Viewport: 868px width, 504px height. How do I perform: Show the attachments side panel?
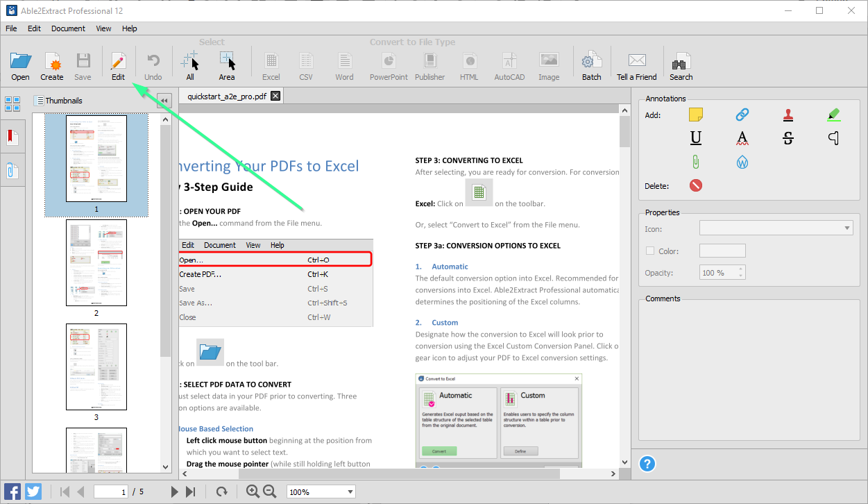point(12,171)
